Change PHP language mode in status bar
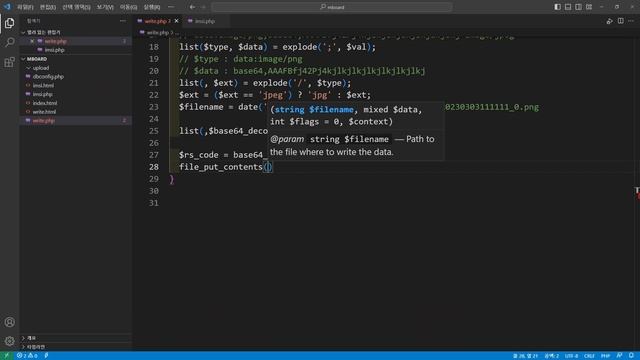The image size is (640, 360). (605, 356)
